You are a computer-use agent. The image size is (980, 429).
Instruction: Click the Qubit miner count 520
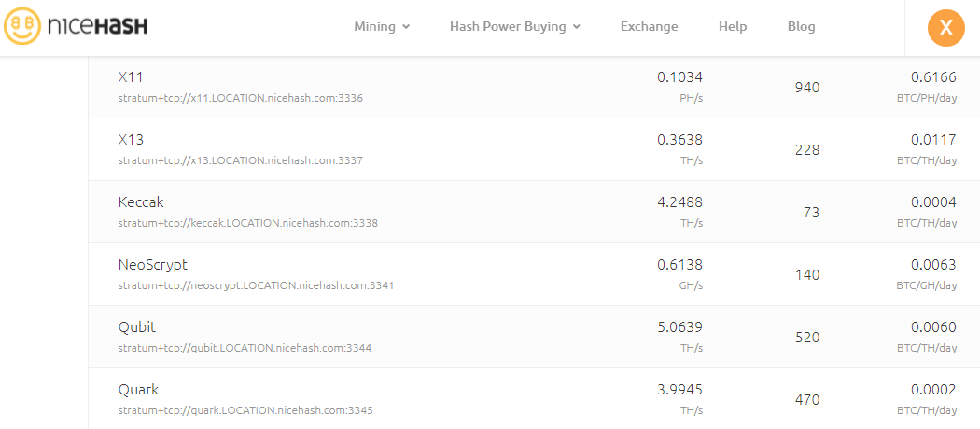(807, 338)
